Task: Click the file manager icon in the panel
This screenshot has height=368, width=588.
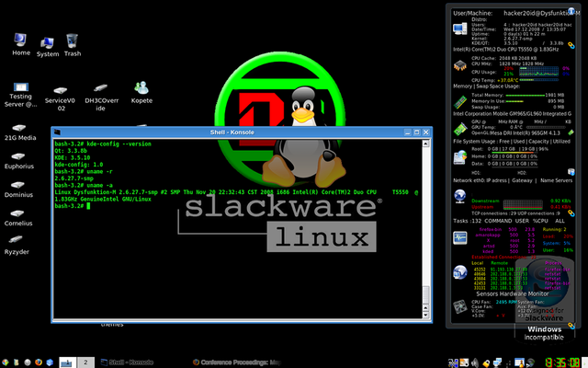Action: pyautogui.click(x=17, y=362)
